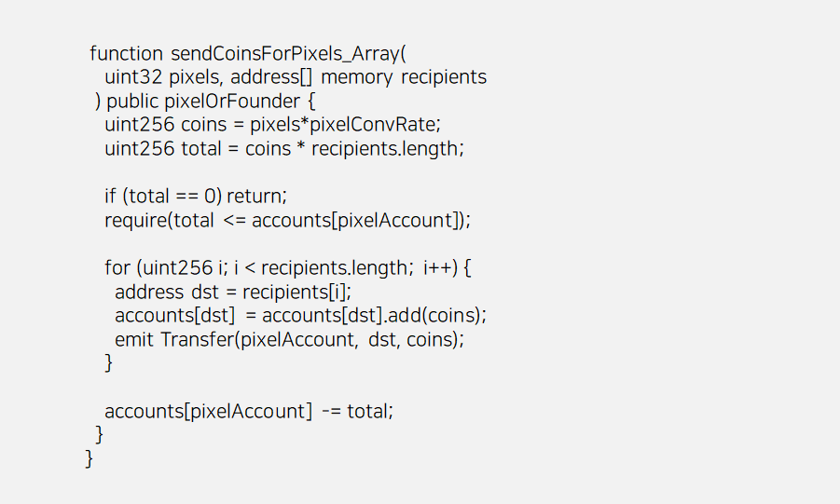The width and height of the screenshot is (840, 504).
Task: Click the word public in the signature
Action: pos(132,102)
